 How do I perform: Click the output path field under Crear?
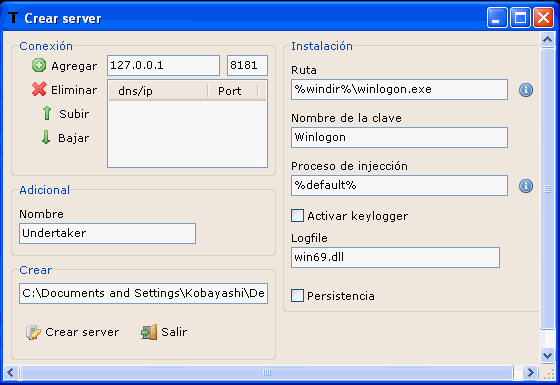(144, 294)
